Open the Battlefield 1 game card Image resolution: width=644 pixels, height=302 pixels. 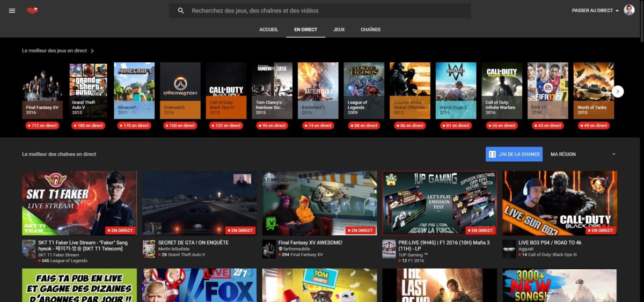coord(318,91)
